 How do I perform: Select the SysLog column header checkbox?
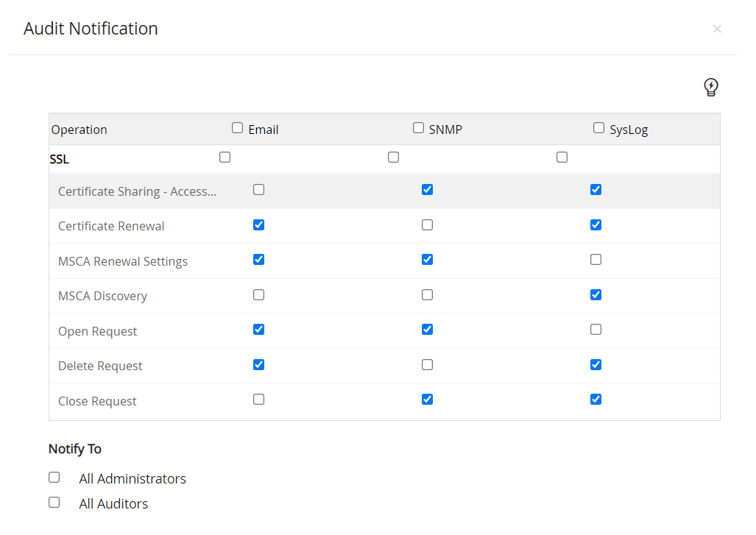(x=598, y=128)
